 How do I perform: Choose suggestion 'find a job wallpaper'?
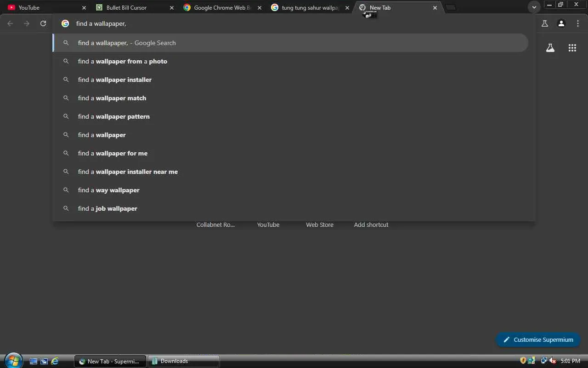tap(290, 208)
